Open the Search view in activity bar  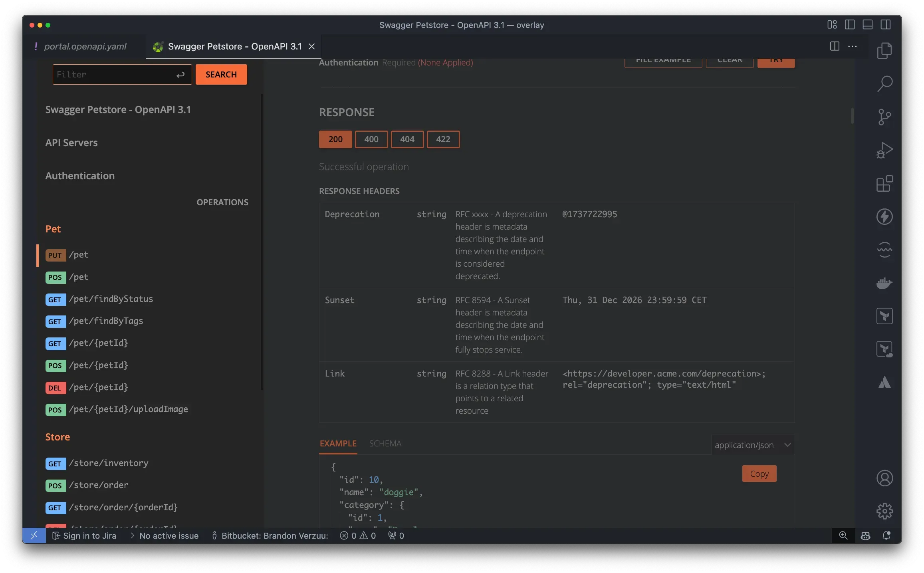click(884, 83)
